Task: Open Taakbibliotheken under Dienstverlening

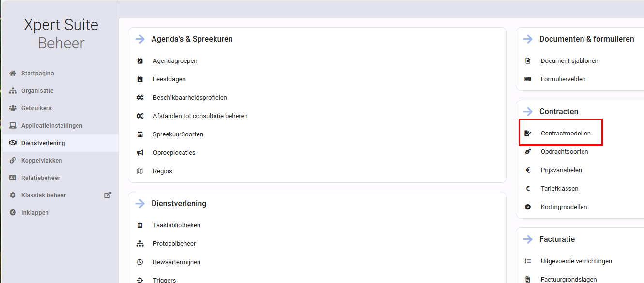Action: pyautogui.click(x=177, y=225)
